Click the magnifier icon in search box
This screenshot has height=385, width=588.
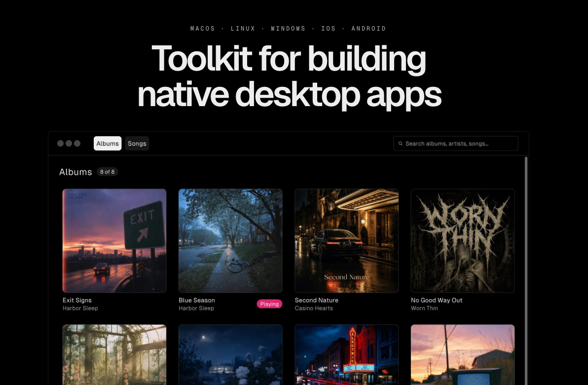point(401,143)
